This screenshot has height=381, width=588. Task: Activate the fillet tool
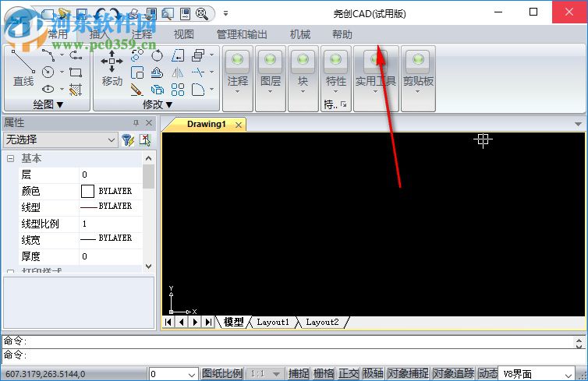(x=197, y=90)
